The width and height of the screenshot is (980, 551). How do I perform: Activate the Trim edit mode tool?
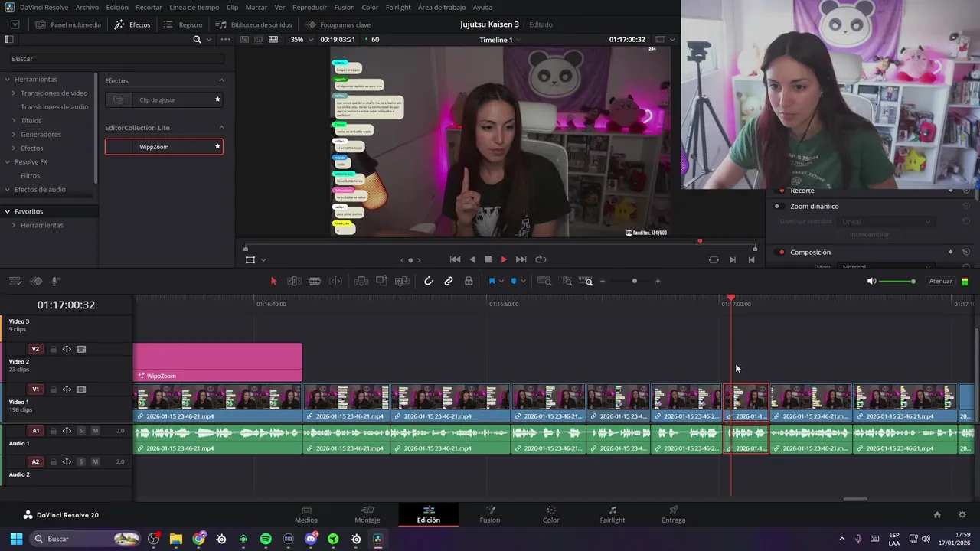(294, 281)
